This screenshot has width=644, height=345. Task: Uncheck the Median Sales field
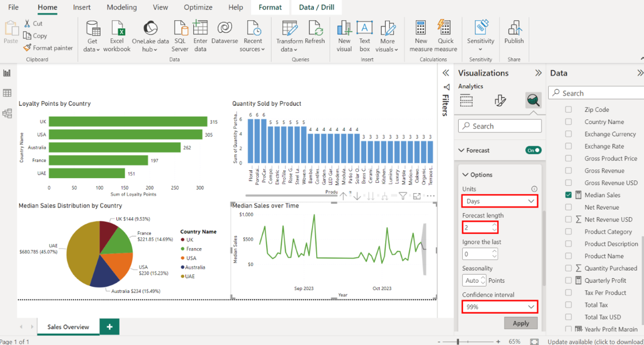pos(568,195)
